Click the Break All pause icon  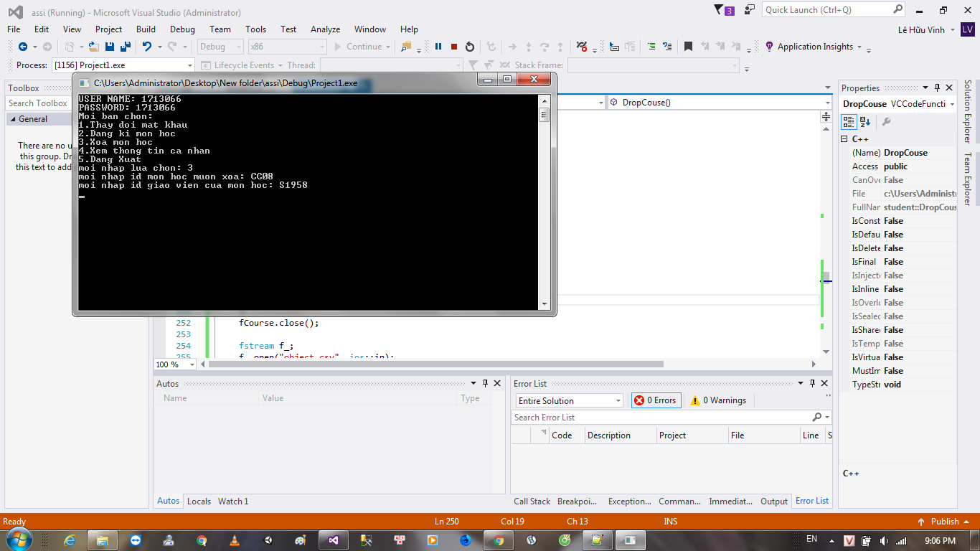pyautogui.click(x=438, y=47)
